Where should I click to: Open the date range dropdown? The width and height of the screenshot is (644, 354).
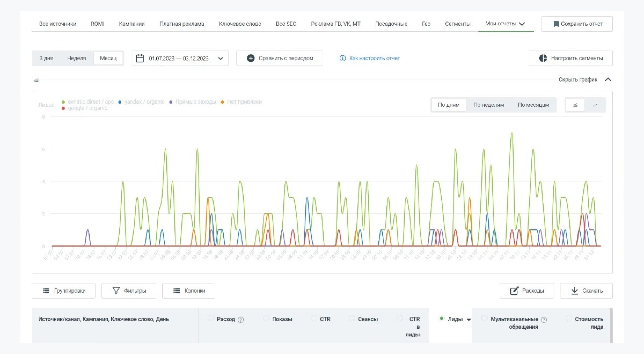(x=221, y=58)
